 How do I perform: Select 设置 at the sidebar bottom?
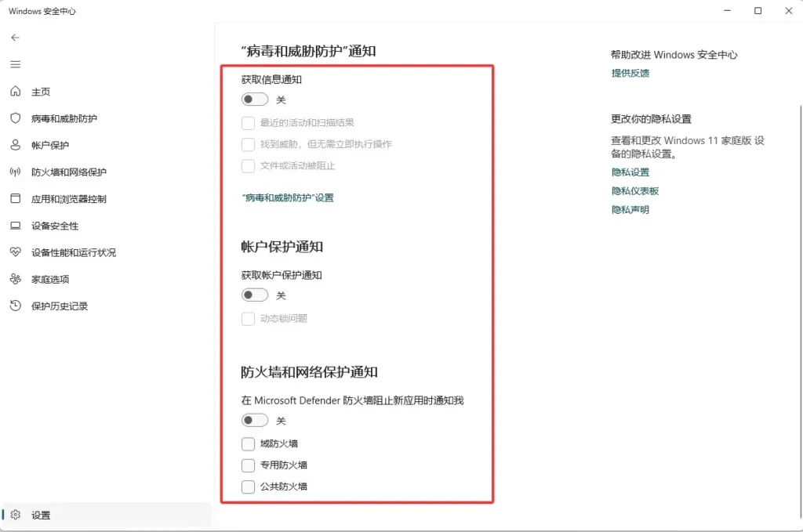41,515
